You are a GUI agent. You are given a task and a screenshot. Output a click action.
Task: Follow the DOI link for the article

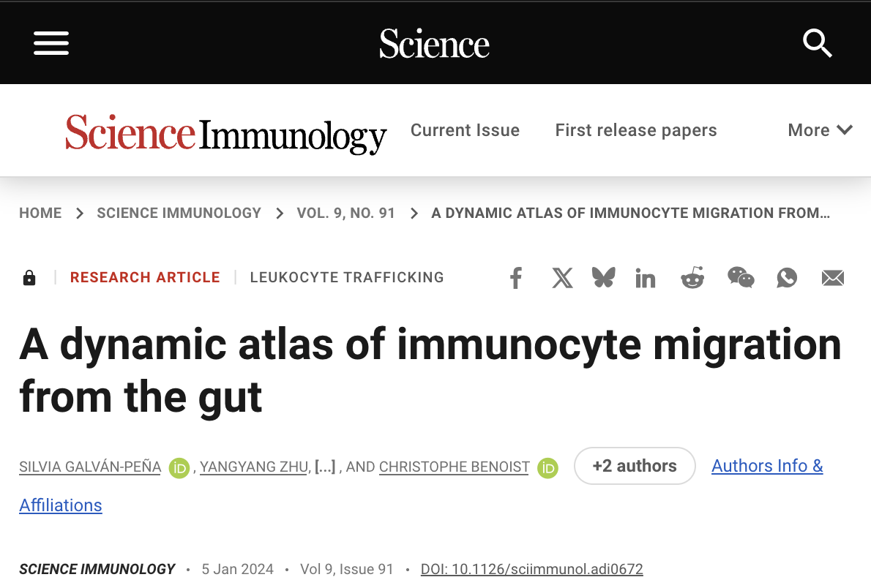[x=532, y=568]
